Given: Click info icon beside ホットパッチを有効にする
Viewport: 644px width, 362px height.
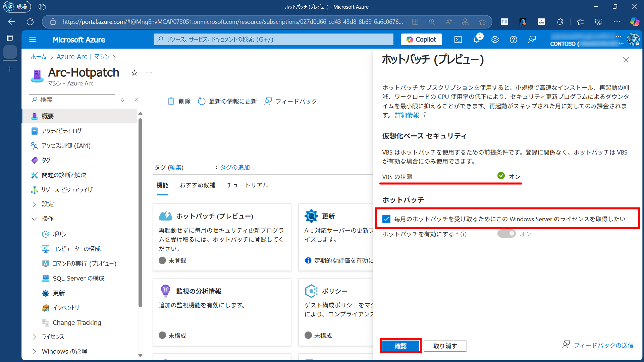Looking at the screenshot, I should 464,234.
